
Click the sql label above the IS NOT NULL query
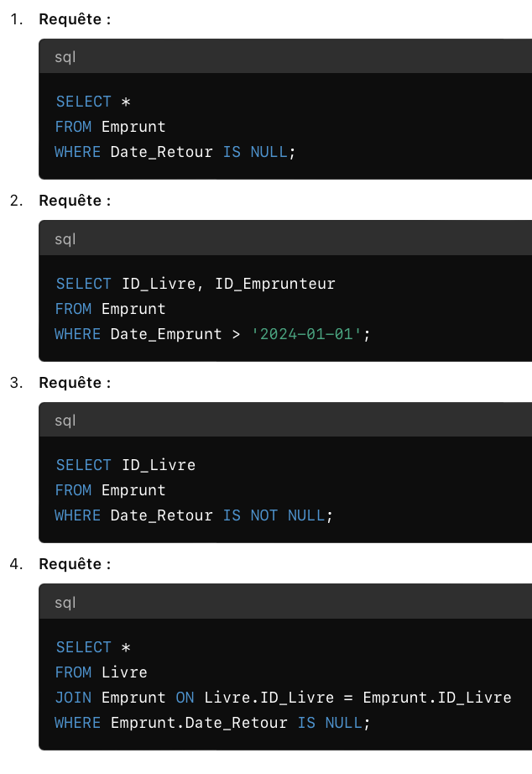coord(65,421)
